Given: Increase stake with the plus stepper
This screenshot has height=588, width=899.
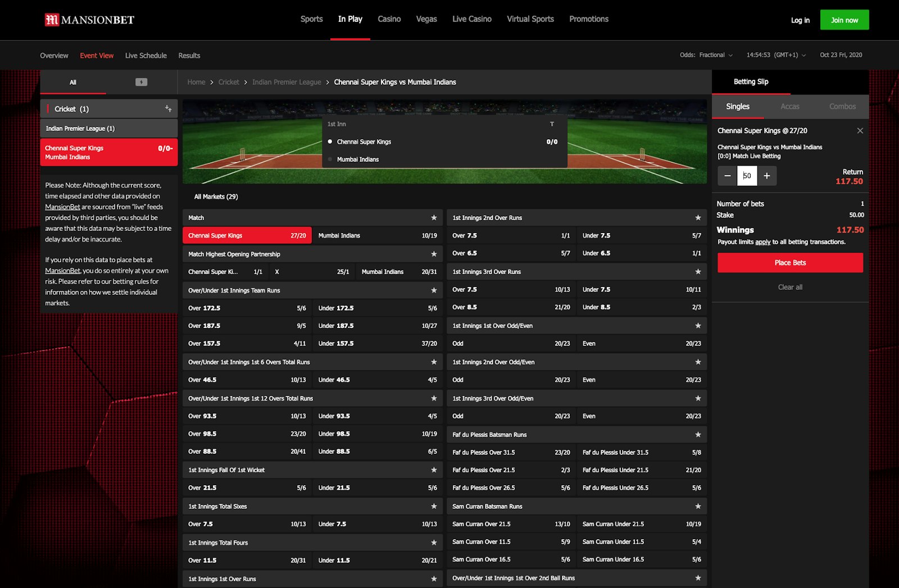Looking at the screenshot, I should tap(766, 176).
